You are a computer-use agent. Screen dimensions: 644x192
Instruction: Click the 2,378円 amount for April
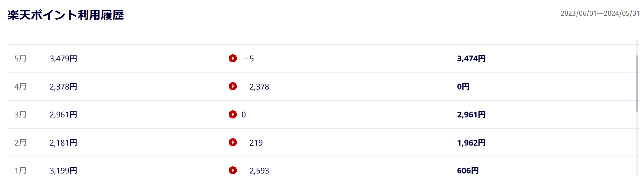(x=63, y=87)
